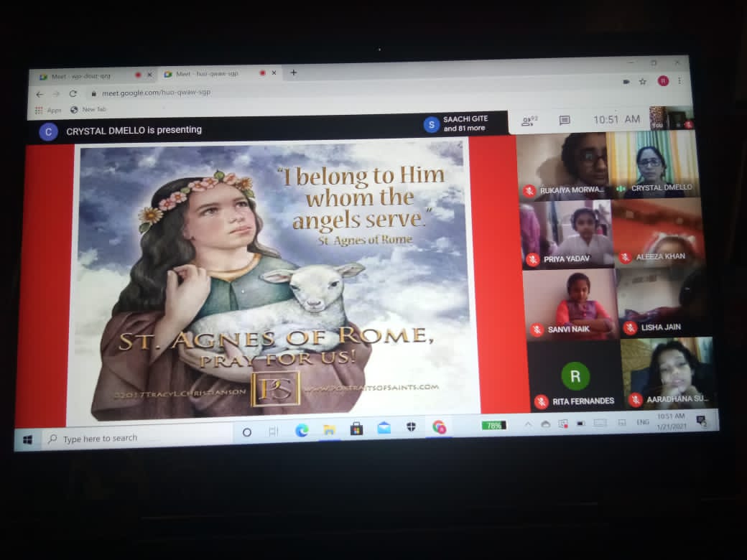
Task: Open Task View in taskbar
Action: (274, 431)
